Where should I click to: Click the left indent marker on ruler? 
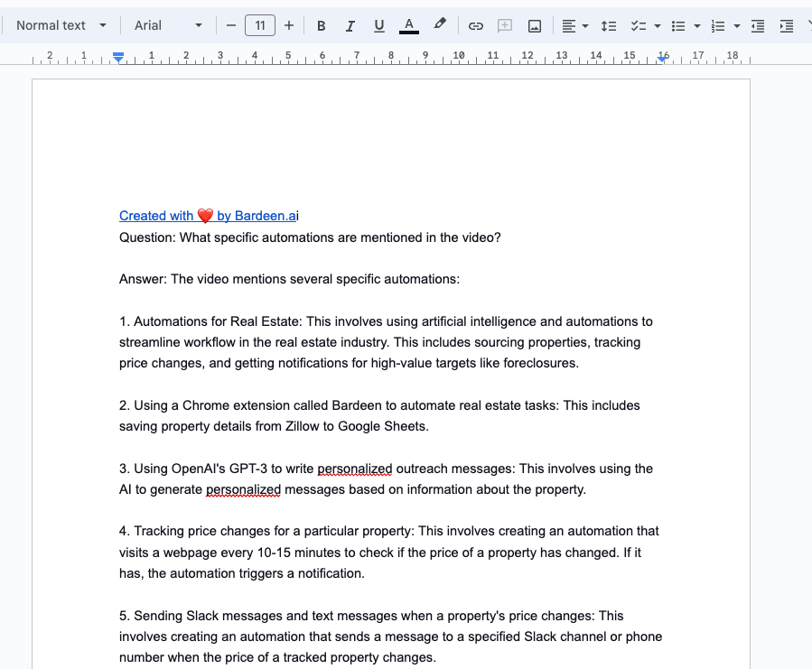click(118, 57)
